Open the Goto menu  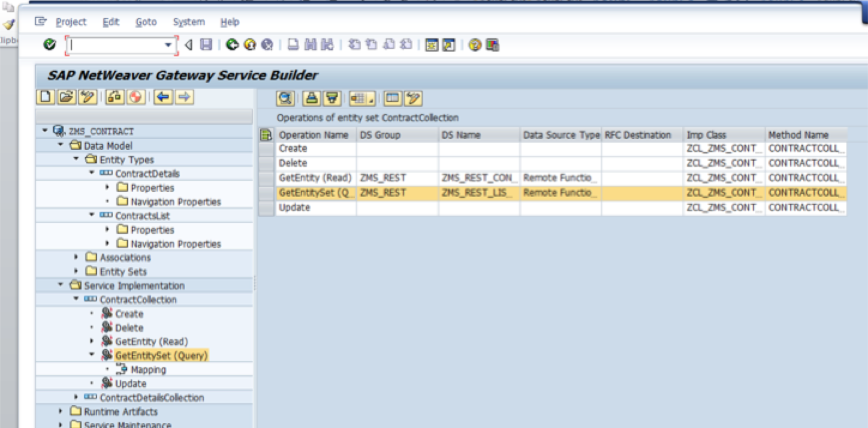pos(146,22)
